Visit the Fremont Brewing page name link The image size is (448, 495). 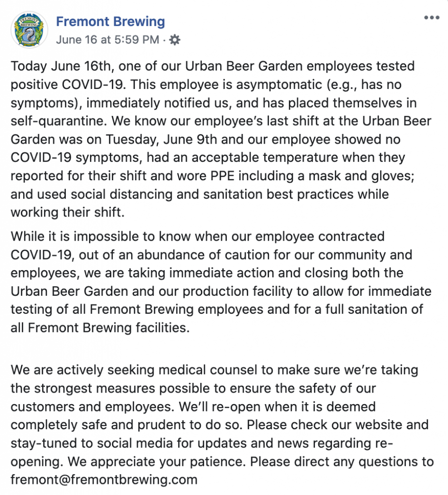111,21
